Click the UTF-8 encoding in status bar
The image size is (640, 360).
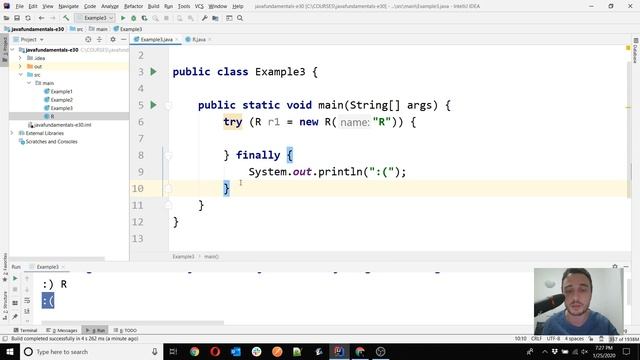coord(553,339)
